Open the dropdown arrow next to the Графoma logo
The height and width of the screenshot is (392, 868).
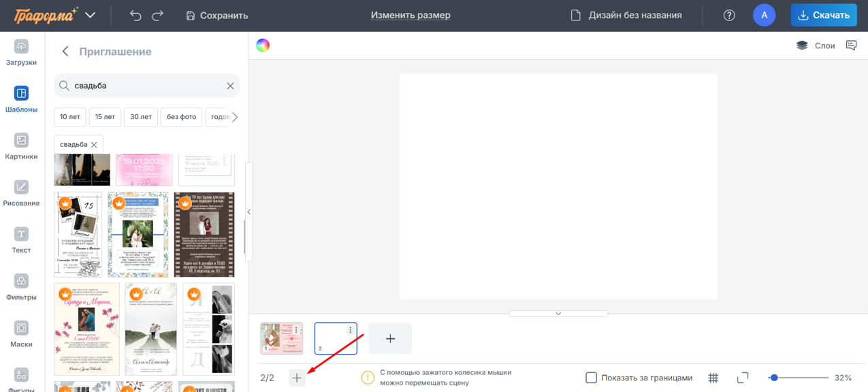click(89, 14)
